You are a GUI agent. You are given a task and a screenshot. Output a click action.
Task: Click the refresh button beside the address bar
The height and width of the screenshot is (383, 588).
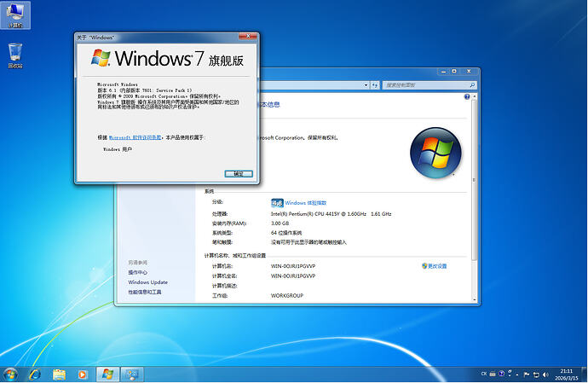(x=375, y=85)
